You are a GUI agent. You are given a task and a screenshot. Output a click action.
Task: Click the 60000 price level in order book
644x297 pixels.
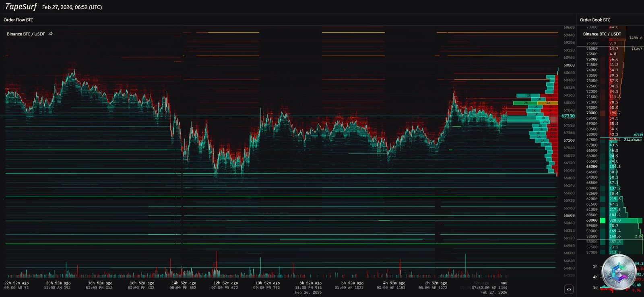(x=592, y=220)
